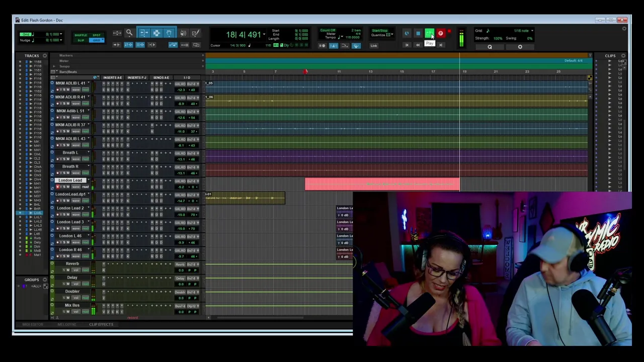Open the 1/16 note grid dropdown
644x362 pixels.
point(532,31)
